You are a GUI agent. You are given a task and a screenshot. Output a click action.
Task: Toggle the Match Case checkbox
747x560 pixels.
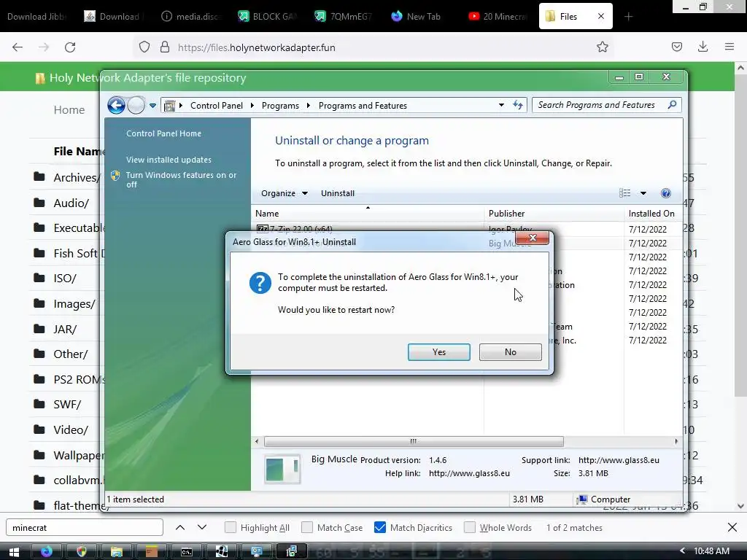click(307, 527)
